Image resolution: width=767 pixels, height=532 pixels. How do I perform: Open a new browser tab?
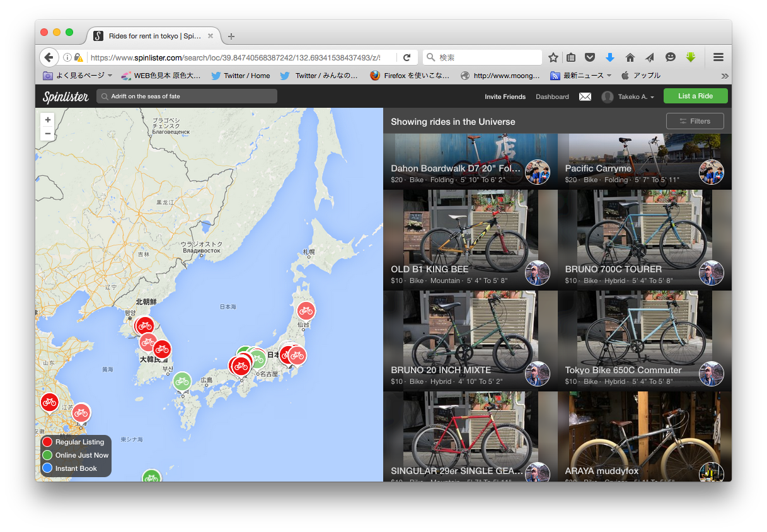[x=231, y=36]
